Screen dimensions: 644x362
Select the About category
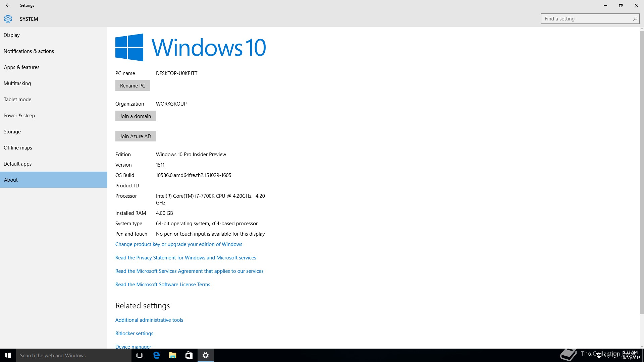point(54,180)
